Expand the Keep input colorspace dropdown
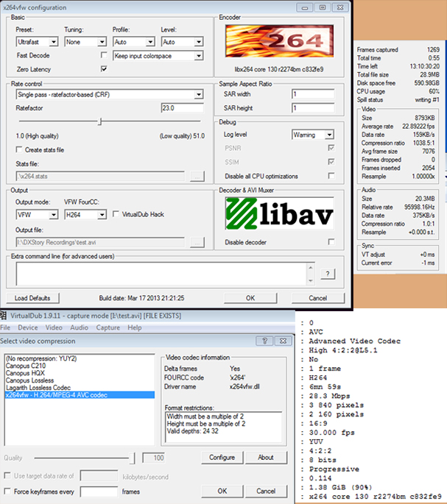The width and height of the screenshot is (447, 504). tap(158, 56)
